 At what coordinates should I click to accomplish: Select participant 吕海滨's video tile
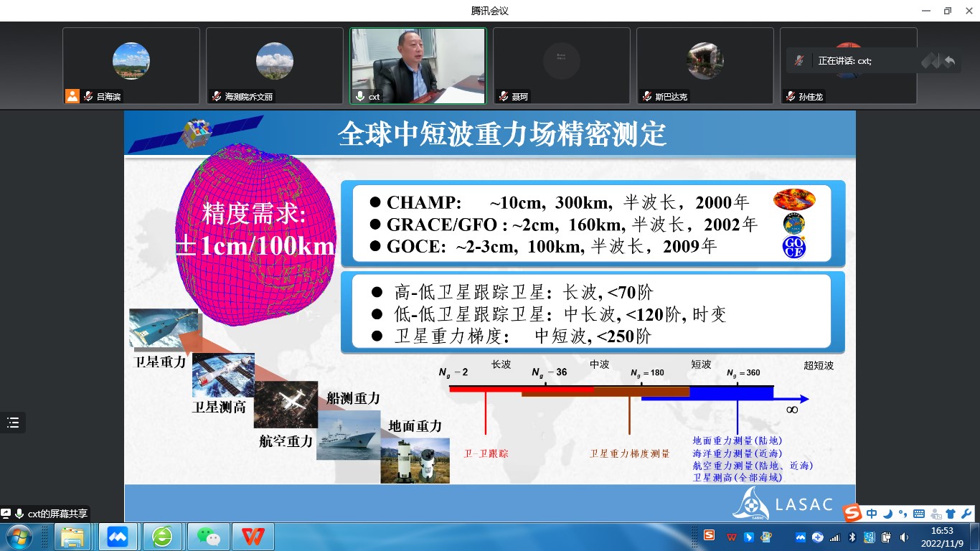[131, 66]
